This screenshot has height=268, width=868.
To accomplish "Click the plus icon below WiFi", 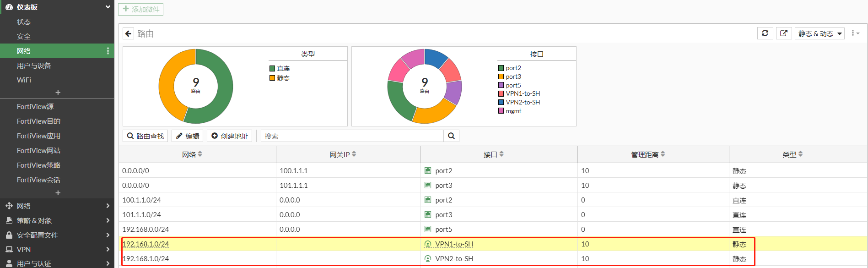I will (58, 93).
